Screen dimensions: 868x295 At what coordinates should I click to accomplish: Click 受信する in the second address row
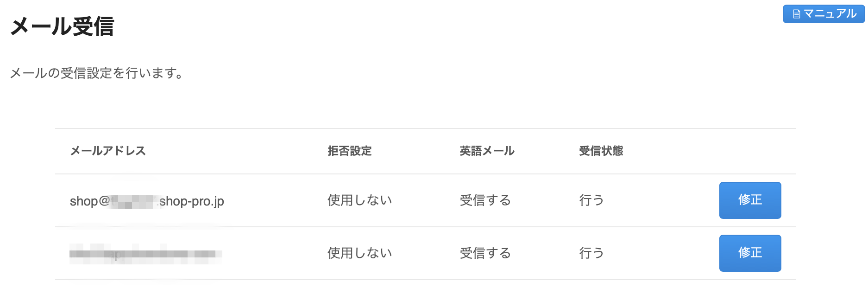coord(485,253)
